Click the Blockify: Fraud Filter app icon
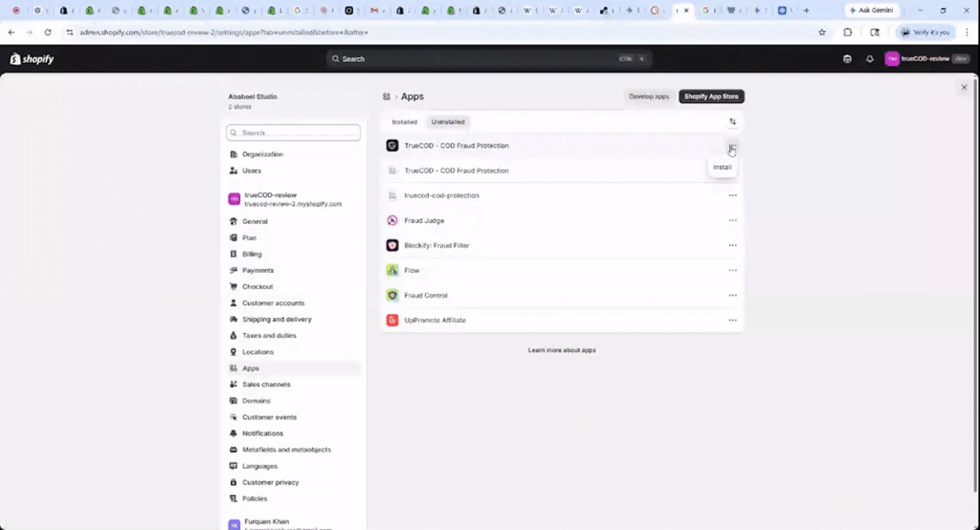The width and height of the screenshot is (980, 530). (x=392, y=245)
